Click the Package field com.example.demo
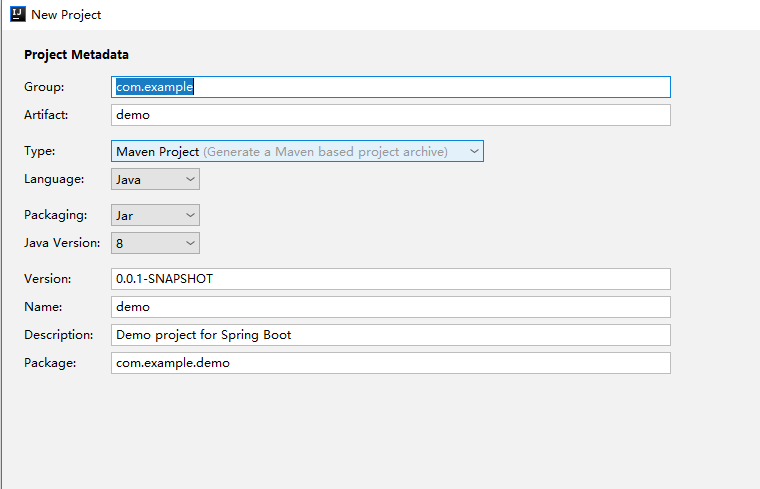Screen dimensions: 760x489 click(391, 363)
